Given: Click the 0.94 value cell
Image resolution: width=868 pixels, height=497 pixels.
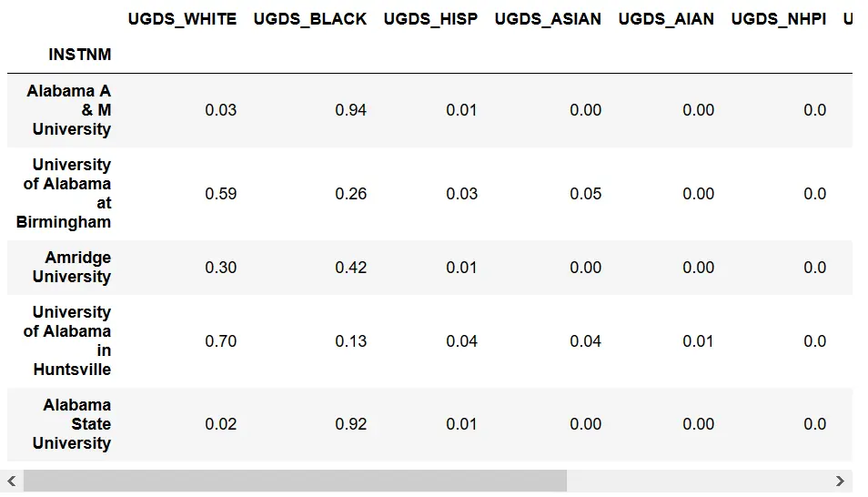Looking at the screenshot, I should [350, 110].
